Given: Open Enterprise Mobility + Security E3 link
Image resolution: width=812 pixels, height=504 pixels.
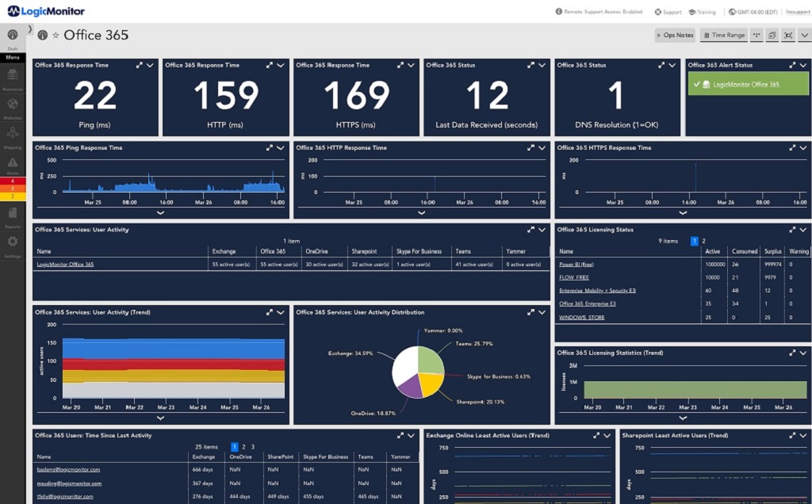Looking at the screenshot, I should [597, 291].
